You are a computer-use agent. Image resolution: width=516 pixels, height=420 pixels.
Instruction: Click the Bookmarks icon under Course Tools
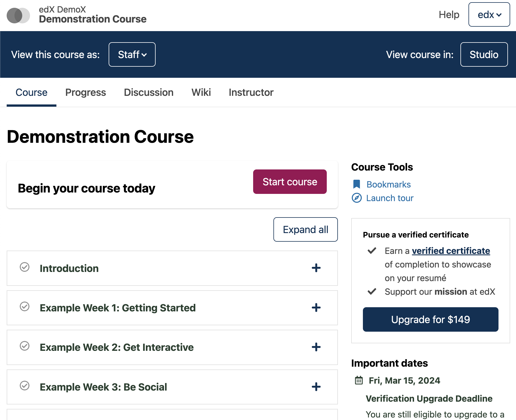click(357, 184)
